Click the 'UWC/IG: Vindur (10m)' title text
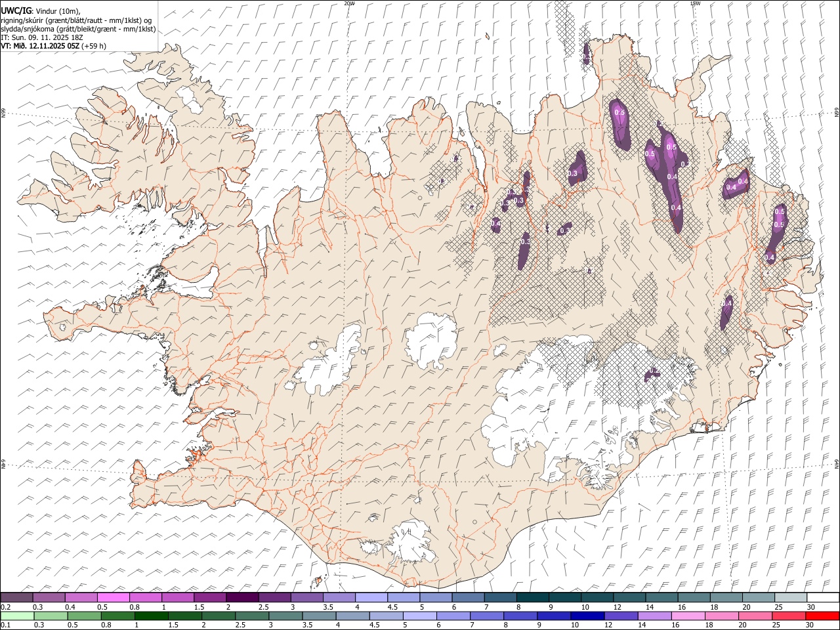This screenshot has width=840, height=630. 41,11
